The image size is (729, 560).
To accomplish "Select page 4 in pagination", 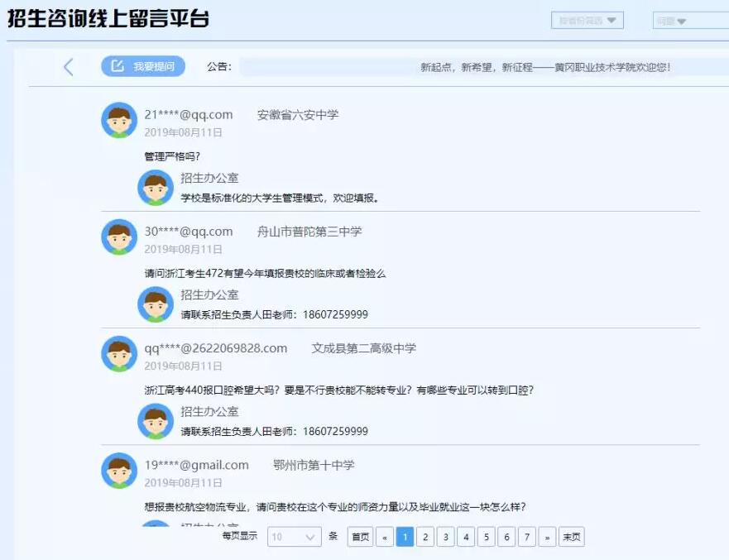I will click(466, 537).
